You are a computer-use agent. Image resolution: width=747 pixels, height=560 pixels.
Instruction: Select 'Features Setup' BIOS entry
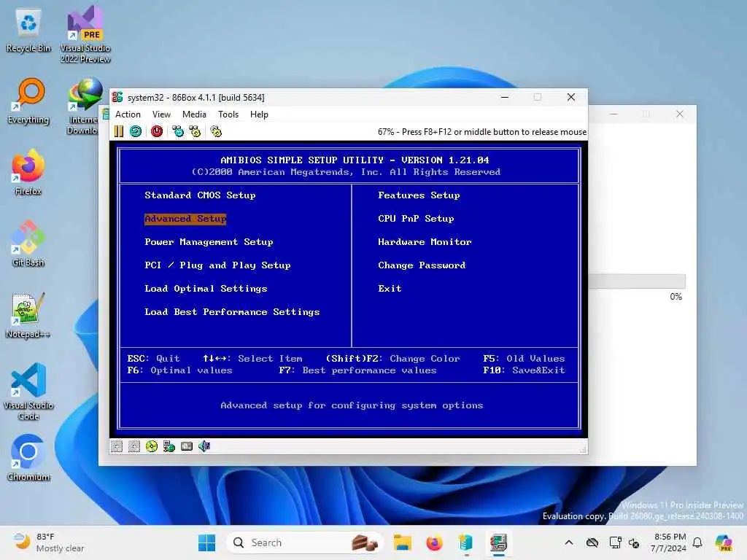[419, 195]
